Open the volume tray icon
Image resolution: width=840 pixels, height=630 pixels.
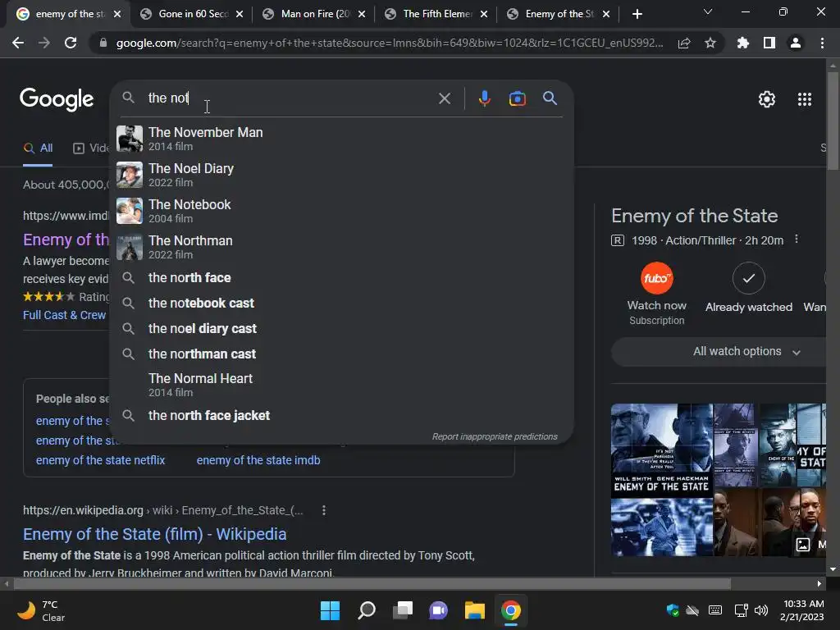(760, 610)
